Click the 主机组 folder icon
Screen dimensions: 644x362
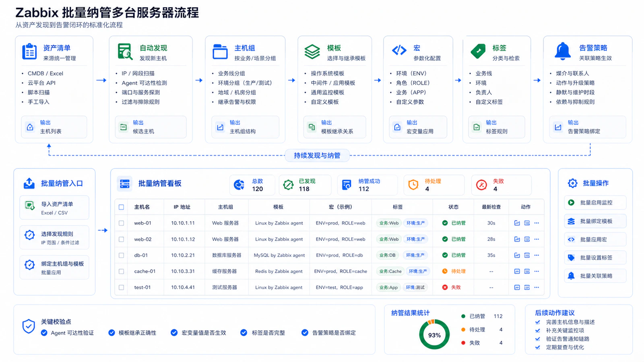click(x=220, y=51)
